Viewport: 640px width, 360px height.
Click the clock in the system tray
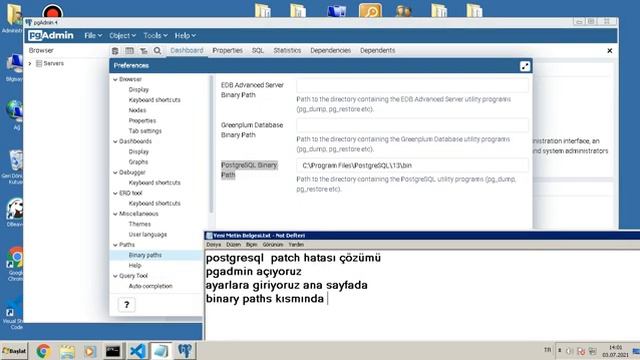(616, 351)
